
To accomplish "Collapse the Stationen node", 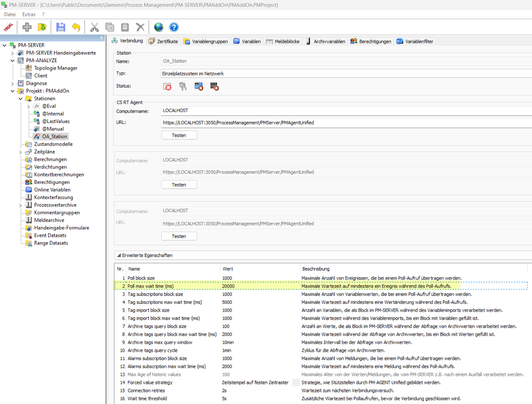I will (21, 99).
